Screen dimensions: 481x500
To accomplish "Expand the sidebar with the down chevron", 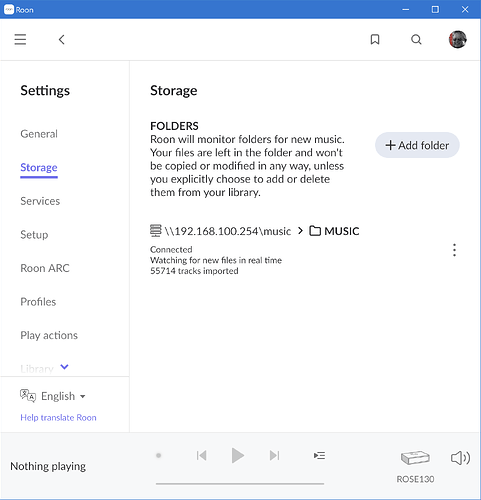I will coord(64,367).
